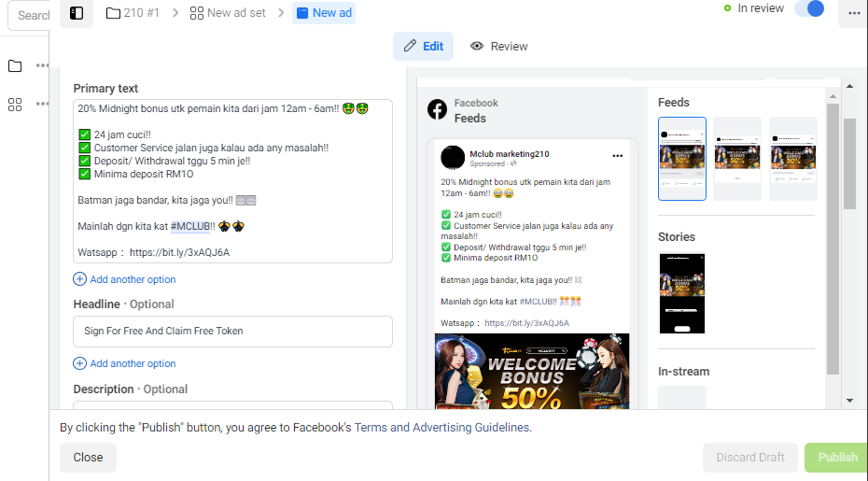Open the campaigns folder icon in left sidebar

tap(15, 66)
